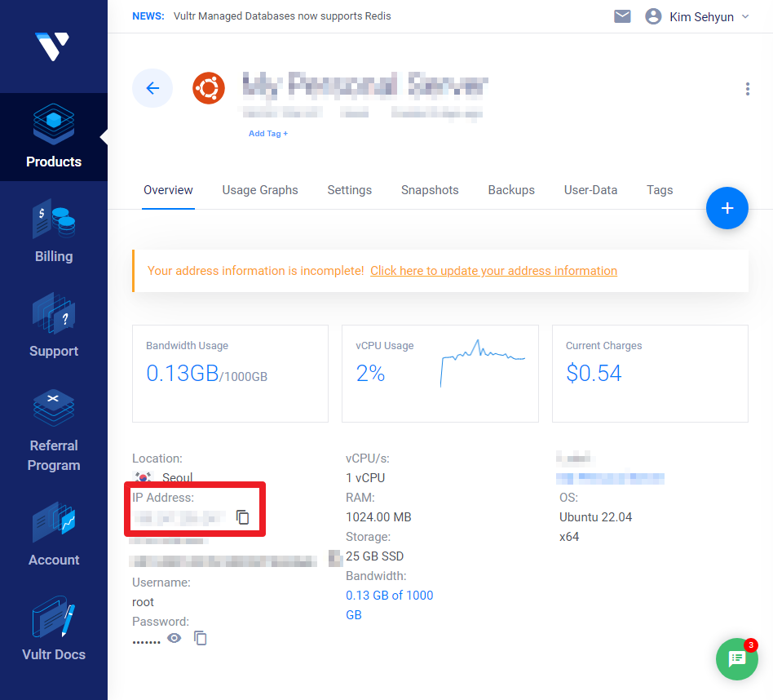Open the Vultr Docs sidebar entry
Viewport: 773px width, 700px height.
(54, 629)
